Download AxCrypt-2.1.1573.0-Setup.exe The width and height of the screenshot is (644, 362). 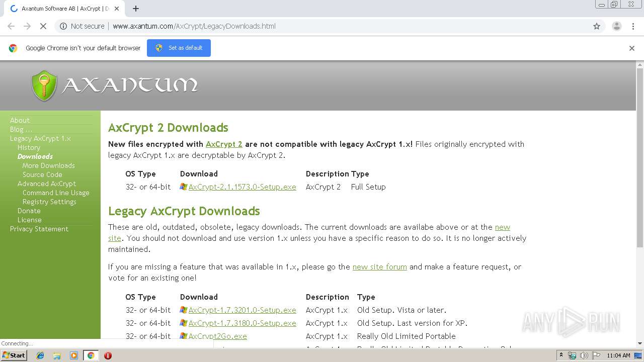(242, 187)
